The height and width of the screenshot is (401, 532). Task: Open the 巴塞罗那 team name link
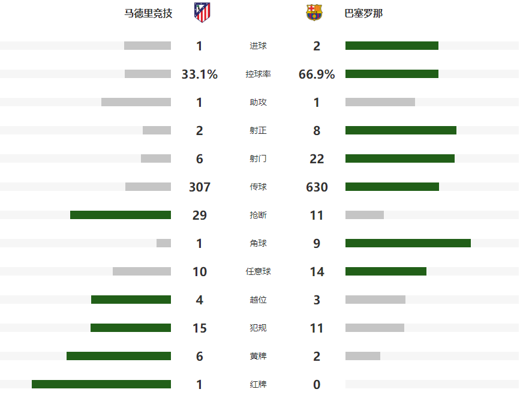[363, 13]
